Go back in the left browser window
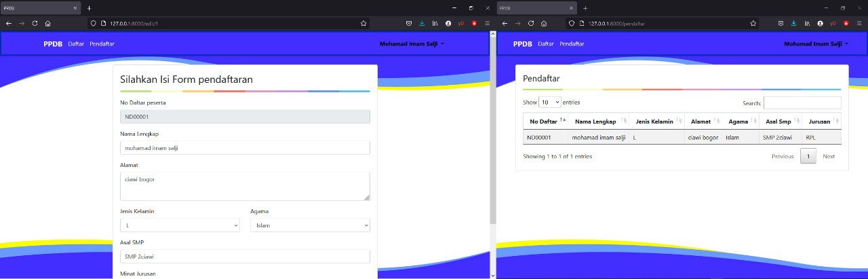The height and width of the screenshot is (279, 868). point(9,23)
